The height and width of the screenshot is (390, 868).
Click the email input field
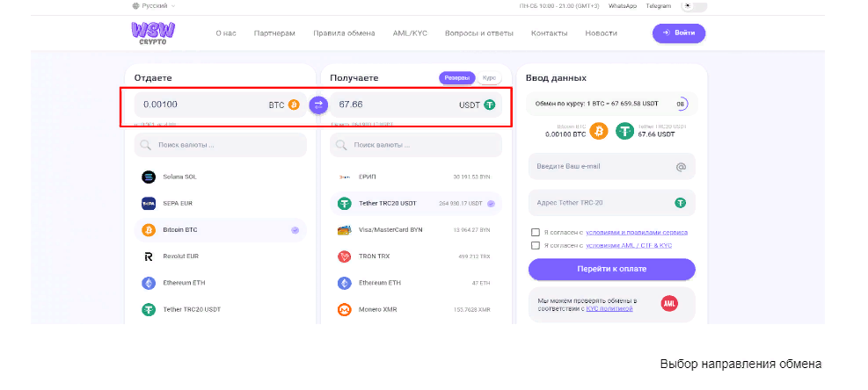pos(602,166)
